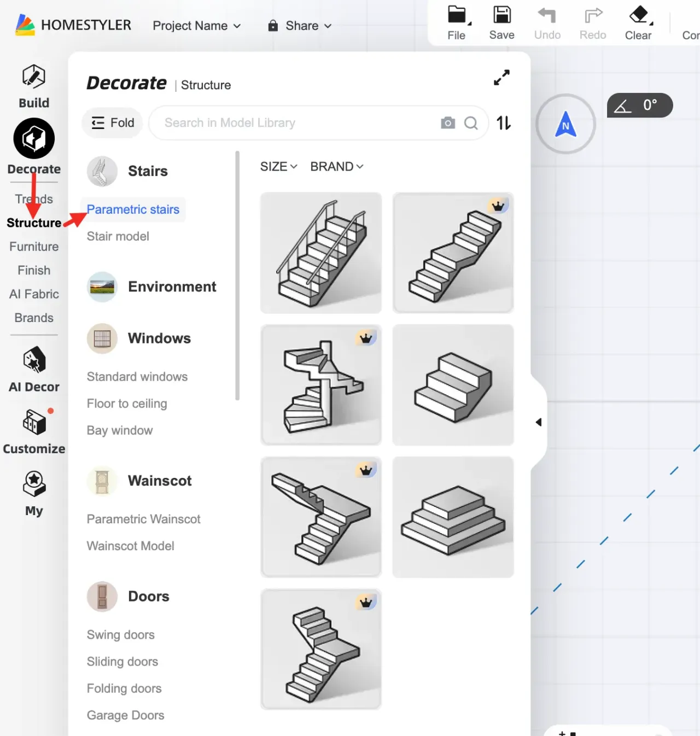
Task: Expand the Decorate panel to full size
Action: 501,78
